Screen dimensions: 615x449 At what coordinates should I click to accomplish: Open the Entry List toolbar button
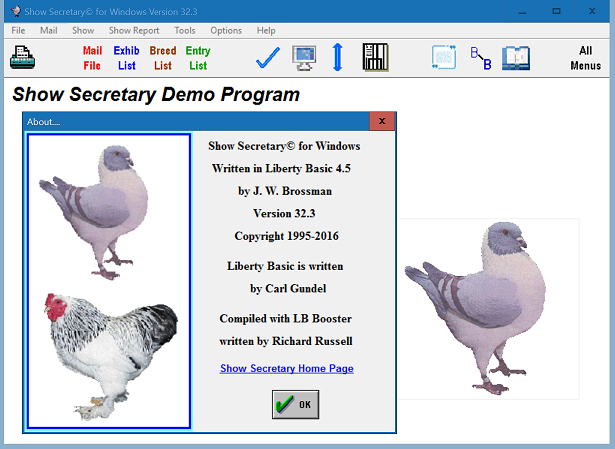tap(198, 58)
